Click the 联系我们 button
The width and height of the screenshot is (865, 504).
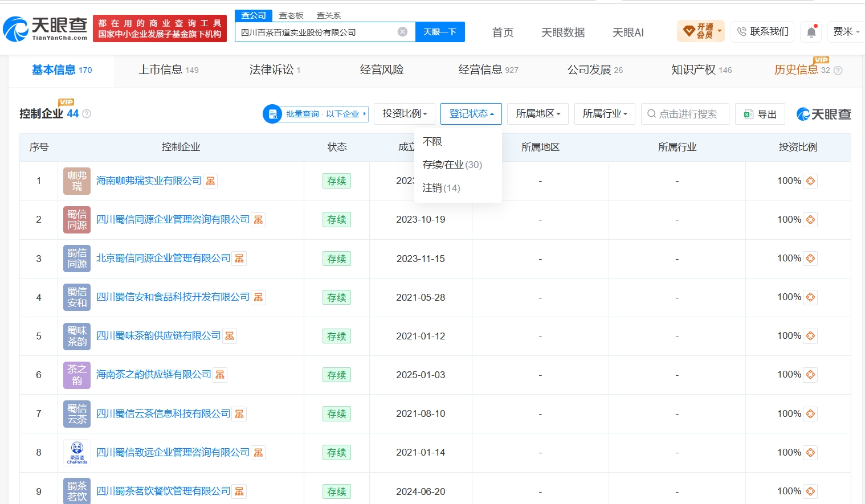click(x=762, y=32)
